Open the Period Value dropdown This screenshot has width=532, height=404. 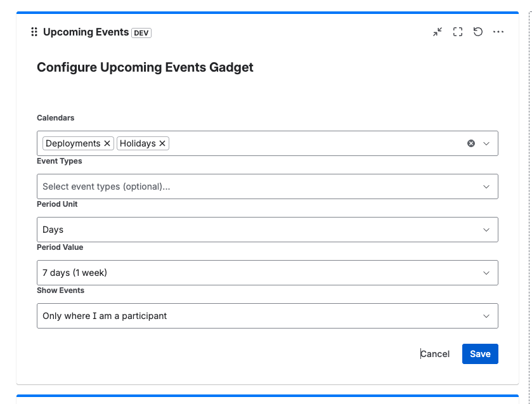(487, 273)
